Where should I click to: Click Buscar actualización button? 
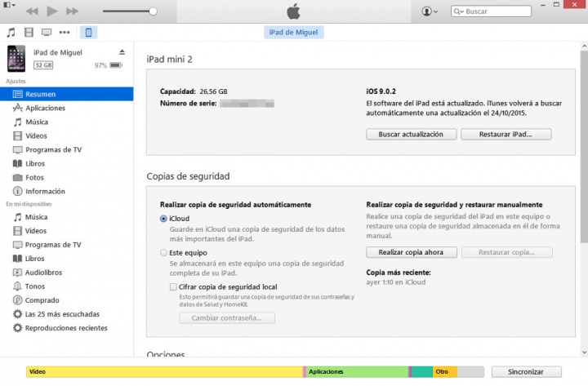pos(412,134)
